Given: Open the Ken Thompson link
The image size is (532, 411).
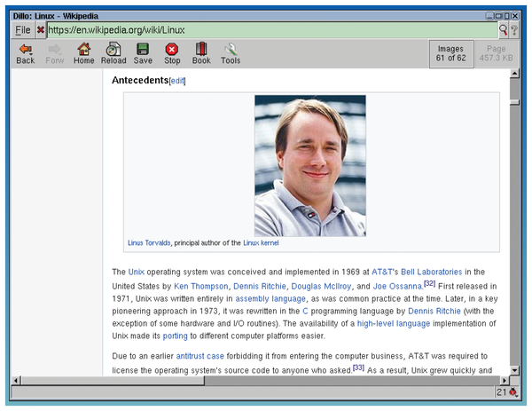Looking at the screenshot, I should tap(201, 287).
